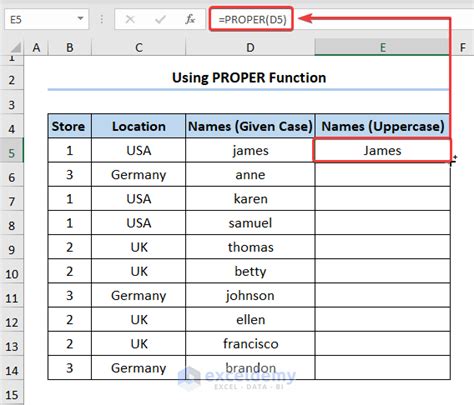The image size is (474, 405).
Task: Select row 10 header
Action: pos(12,271)
